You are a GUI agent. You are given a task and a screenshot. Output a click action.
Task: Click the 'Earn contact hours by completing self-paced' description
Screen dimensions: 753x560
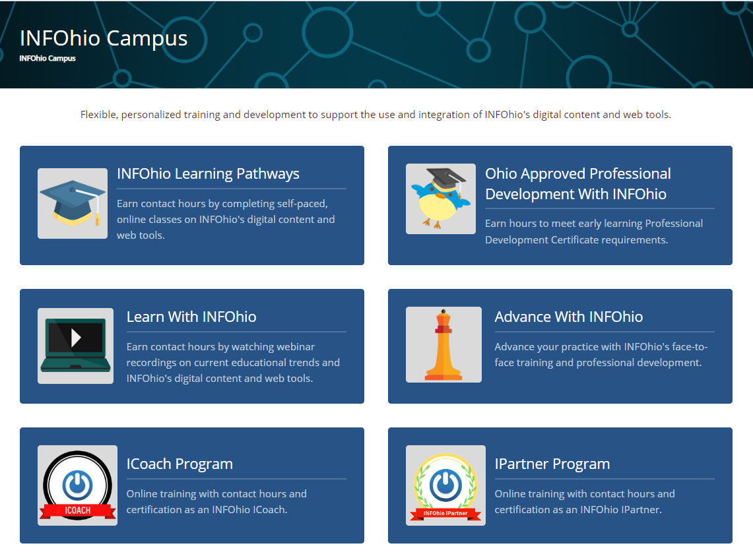(x=226, y=219)
